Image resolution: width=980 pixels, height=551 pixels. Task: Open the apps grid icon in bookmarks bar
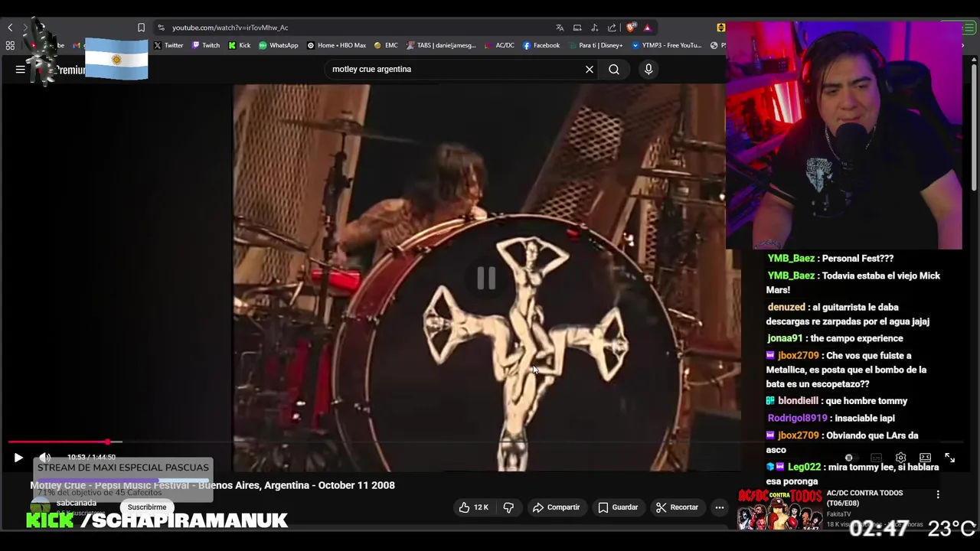point(10,45)
